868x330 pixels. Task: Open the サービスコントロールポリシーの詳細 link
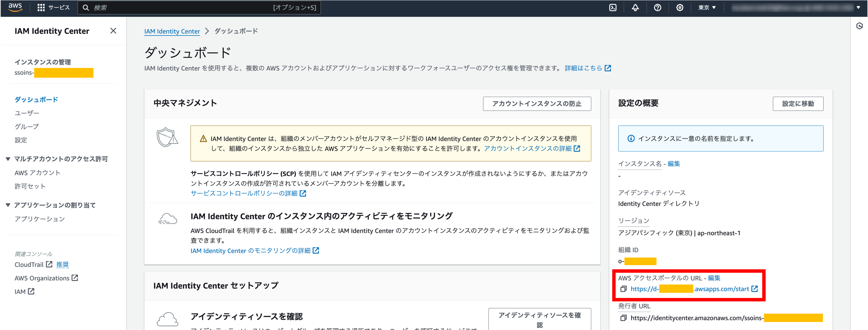244,193
